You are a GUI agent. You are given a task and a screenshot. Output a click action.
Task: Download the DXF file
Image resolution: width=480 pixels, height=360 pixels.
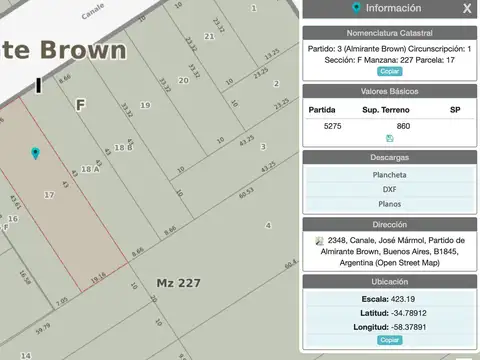pyautogui.click(x=390, y=189)
